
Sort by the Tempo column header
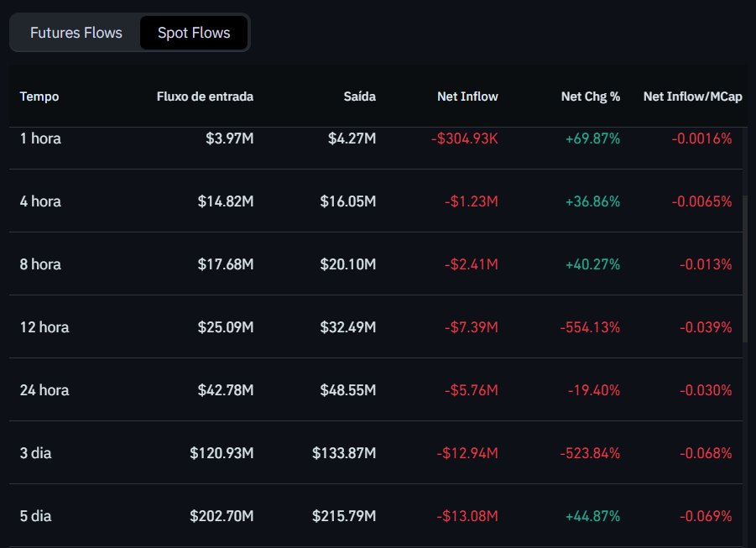pyautogui.click(x=39, y=97)
